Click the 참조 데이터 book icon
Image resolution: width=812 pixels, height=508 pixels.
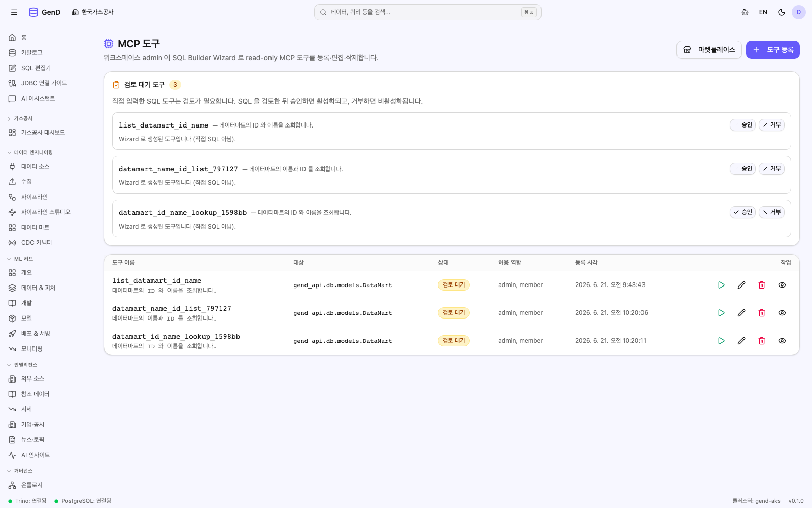click(12, 394)
